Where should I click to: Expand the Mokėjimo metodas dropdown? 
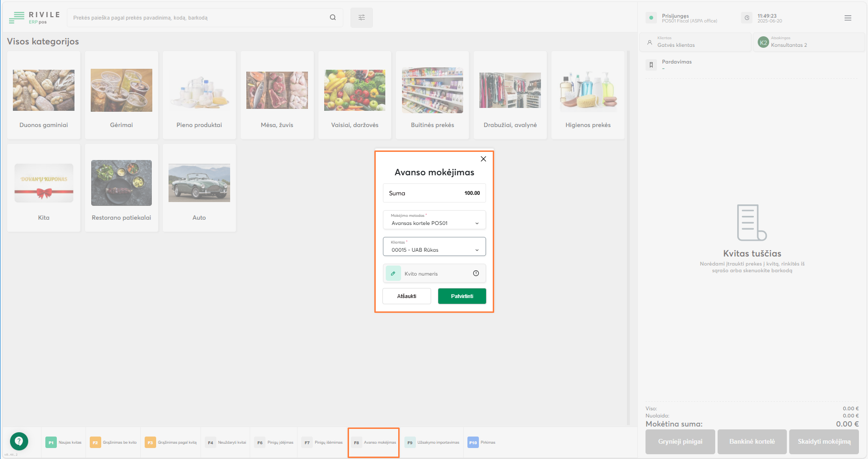click(434, 220)
